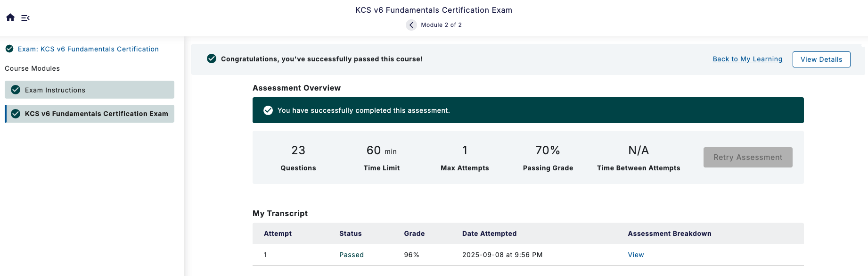868x276 pixels.
Task: Click the home icon
Action: [x=10, y=17]
